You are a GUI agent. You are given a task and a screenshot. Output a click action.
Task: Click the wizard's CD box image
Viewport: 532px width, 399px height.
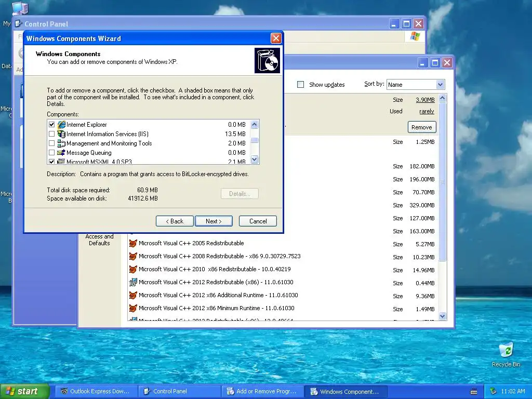[268, 60]
